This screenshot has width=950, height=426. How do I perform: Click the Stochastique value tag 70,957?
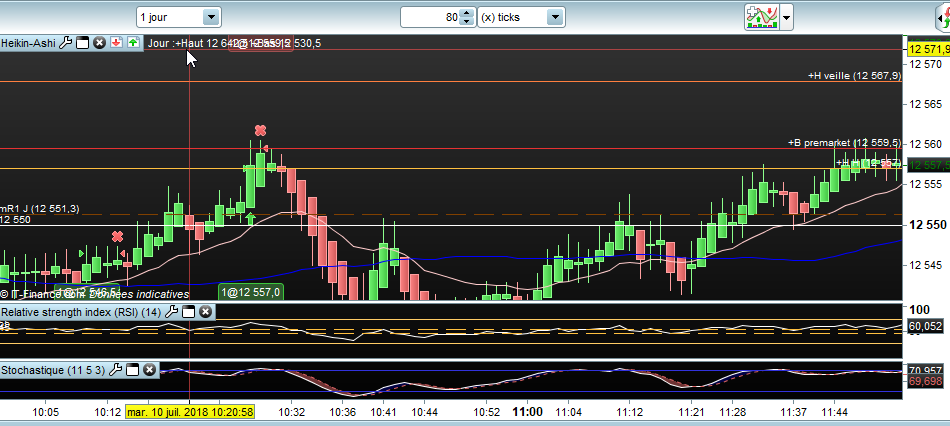tap(926, 370)
